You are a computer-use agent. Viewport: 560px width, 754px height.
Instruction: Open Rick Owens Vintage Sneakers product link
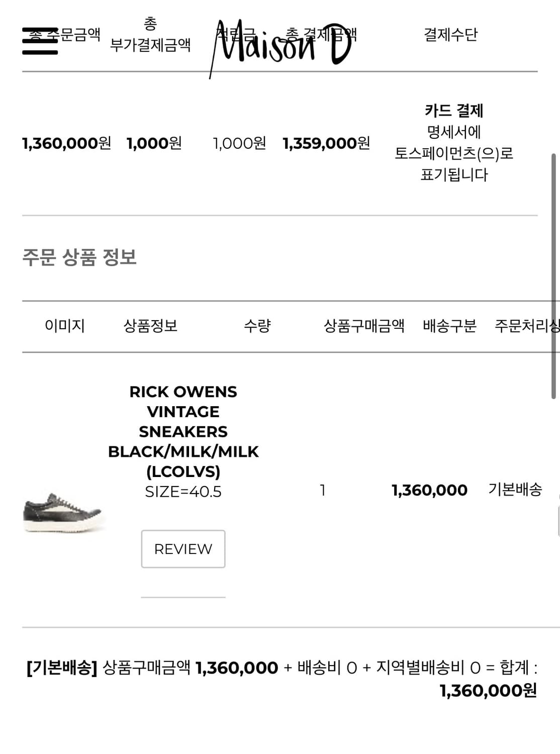[x=183, y=431]
